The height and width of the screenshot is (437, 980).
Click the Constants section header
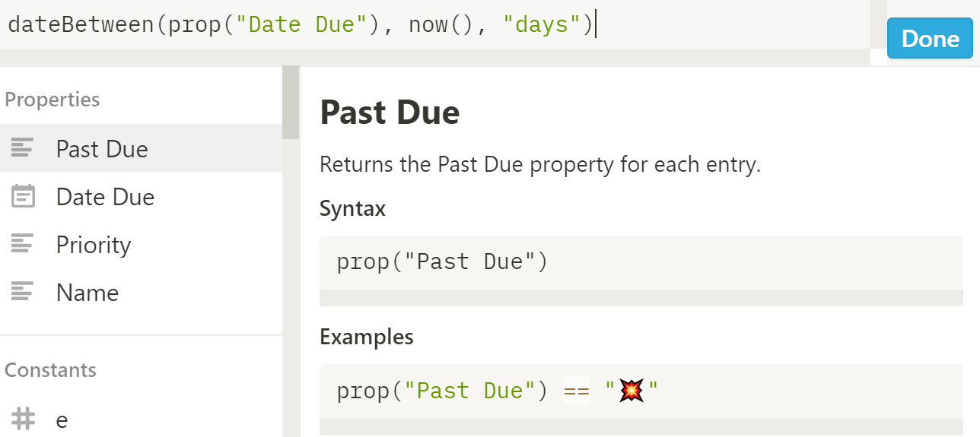pos(50,370)
